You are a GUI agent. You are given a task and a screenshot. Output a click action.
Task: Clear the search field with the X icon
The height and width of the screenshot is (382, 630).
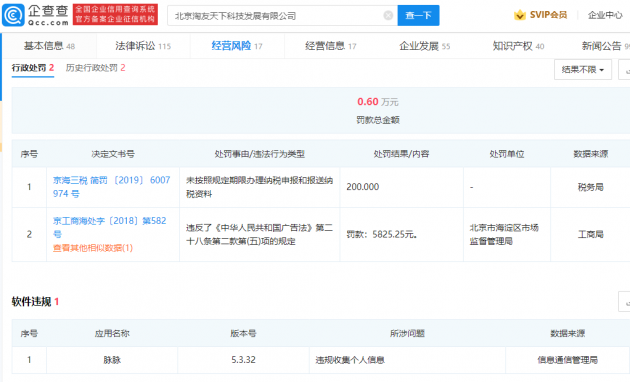388,15
